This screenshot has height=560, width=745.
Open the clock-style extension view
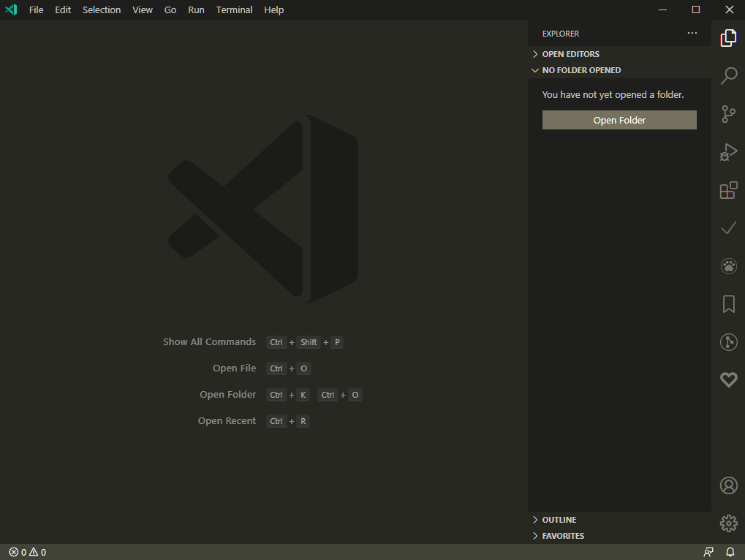click(x=727, y=341)
